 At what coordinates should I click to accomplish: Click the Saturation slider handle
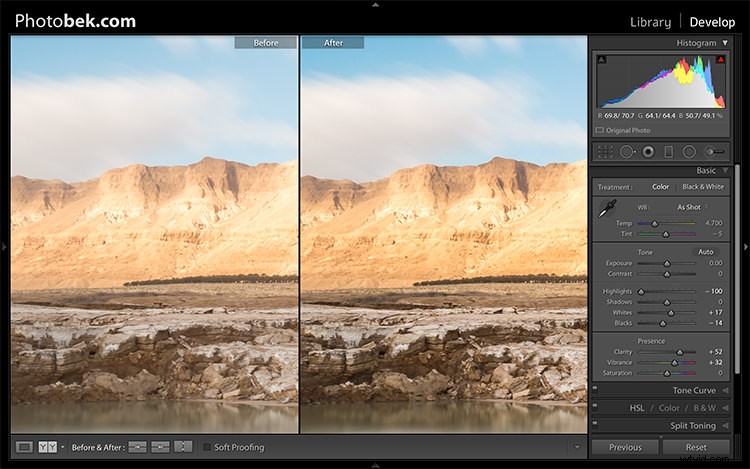point(667,373)
